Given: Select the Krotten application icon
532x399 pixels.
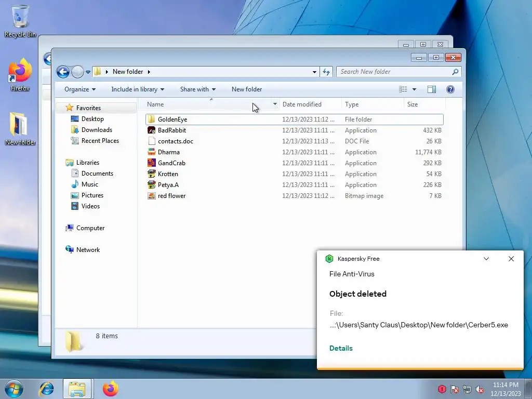Looking at the screenshot, I should 151,174.
